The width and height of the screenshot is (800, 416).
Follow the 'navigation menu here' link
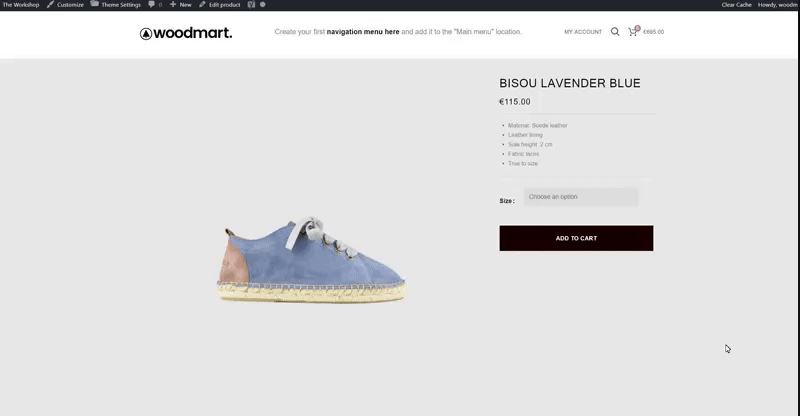click(x=363, y=32)
